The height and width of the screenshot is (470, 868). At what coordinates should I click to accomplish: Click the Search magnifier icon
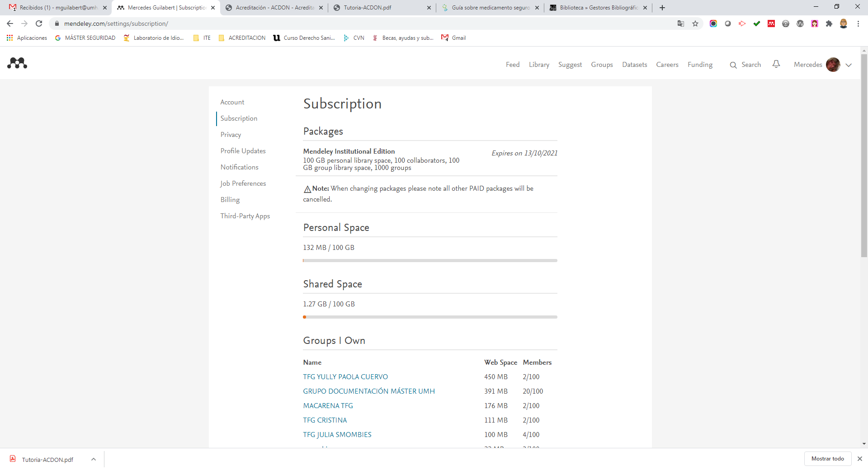click(x=733, y=65)
